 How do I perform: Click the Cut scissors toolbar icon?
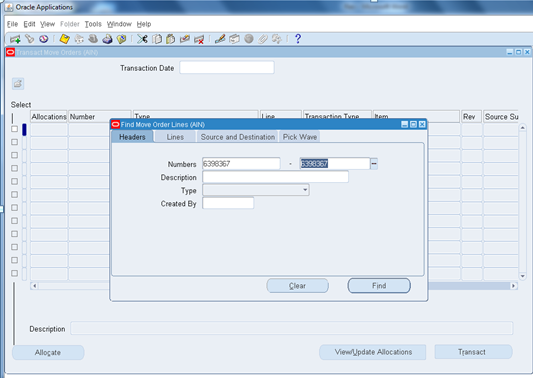[x=142, y=39]
